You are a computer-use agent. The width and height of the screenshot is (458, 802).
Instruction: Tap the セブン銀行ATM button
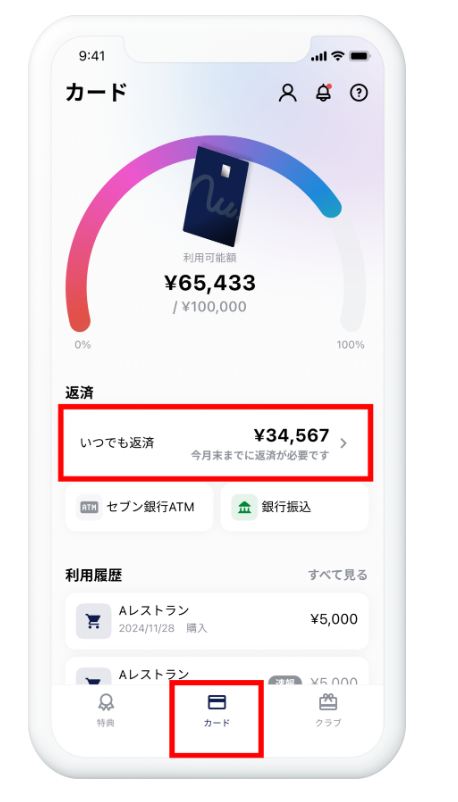(139, 507)
